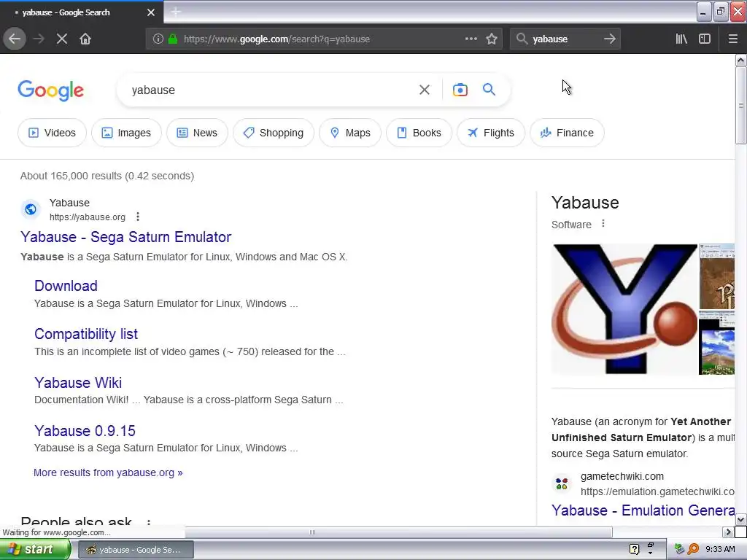747x560 pixels.
Task: Switch to Maps results tab
Action: (350, 133)
